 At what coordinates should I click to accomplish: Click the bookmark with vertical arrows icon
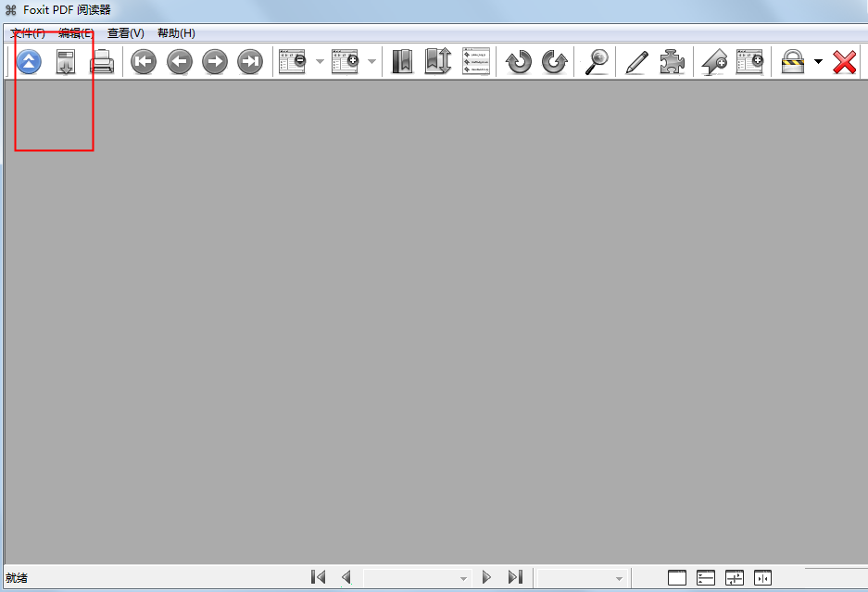coord(438,61)
